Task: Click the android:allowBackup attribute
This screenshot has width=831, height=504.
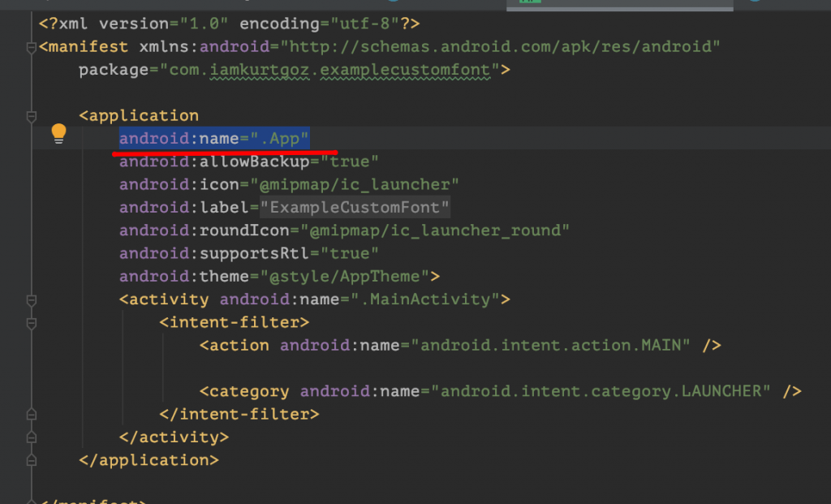Action: (249, 162)
